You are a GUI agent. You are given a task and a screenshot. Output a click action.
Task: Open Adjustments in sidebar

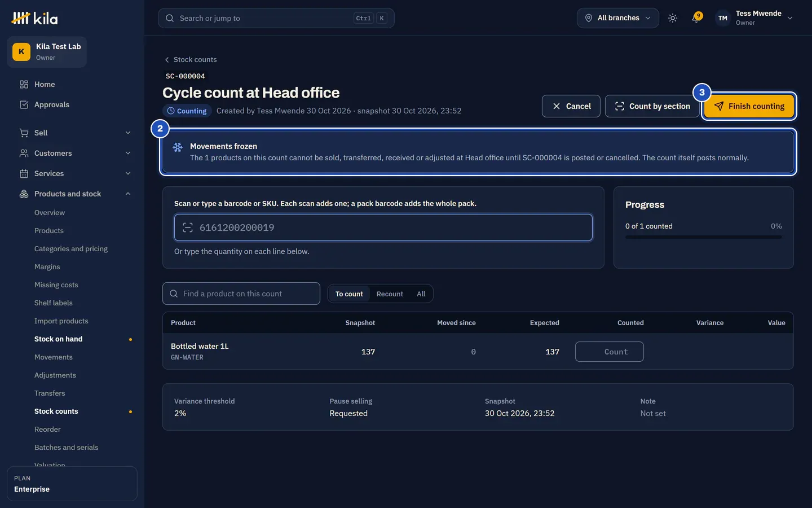coord(55,375)
